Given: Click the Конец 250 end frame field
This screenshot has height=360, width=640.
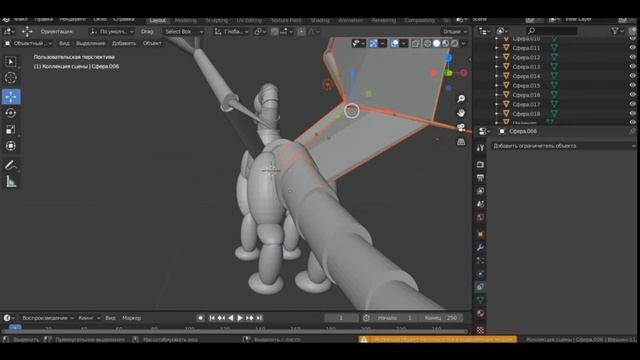Looking at the screenshot, I should click(441, 318).
